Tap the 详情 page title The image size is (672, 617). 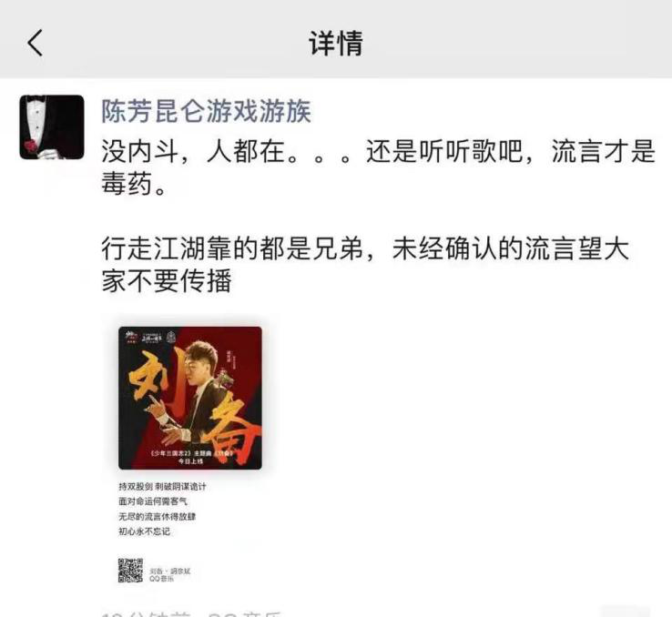(x=336, y=43)
